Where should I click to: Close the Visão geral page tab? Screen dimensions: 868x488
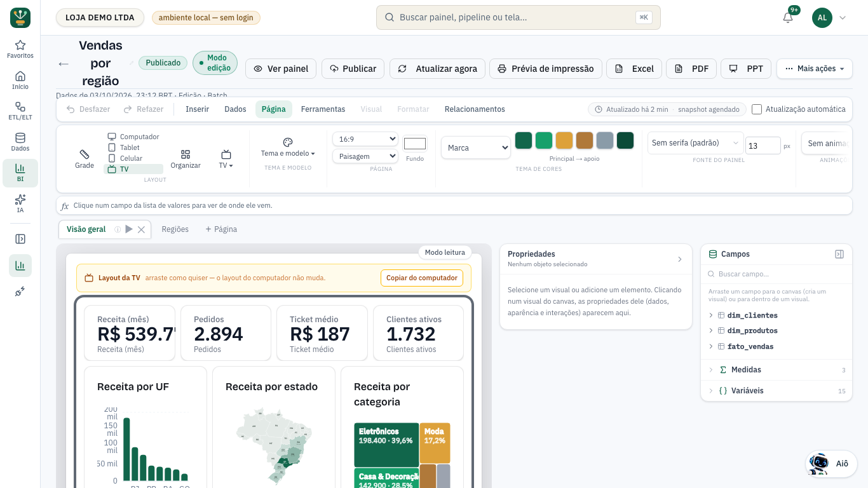click(142, 229)
